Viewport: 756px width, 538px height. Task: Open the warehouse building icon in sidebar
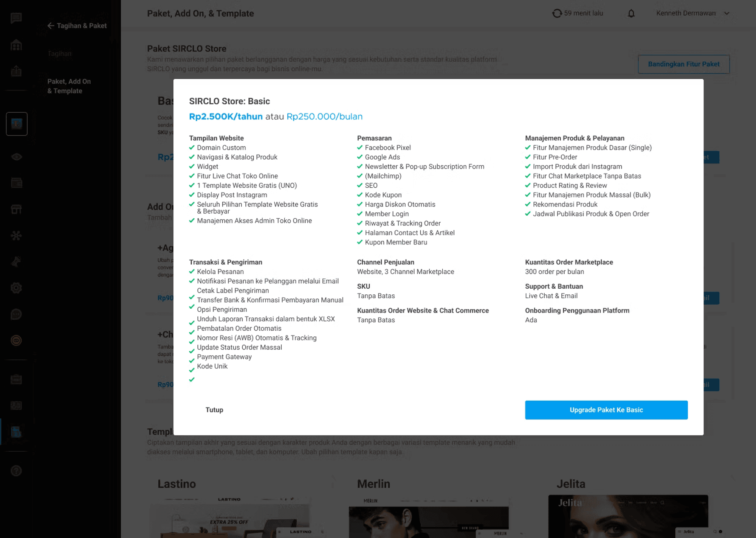click(16, 45)
